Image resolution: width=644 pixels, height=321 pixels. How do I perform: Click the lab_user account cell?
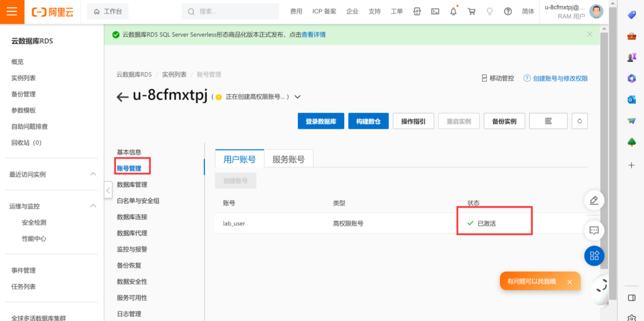pyautogui.click(x=234, y=224)
